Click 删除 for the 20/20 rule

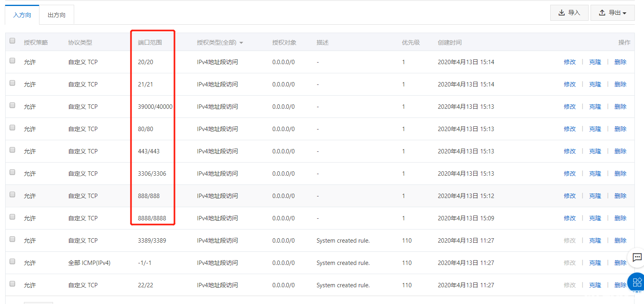tap(620, 62)
